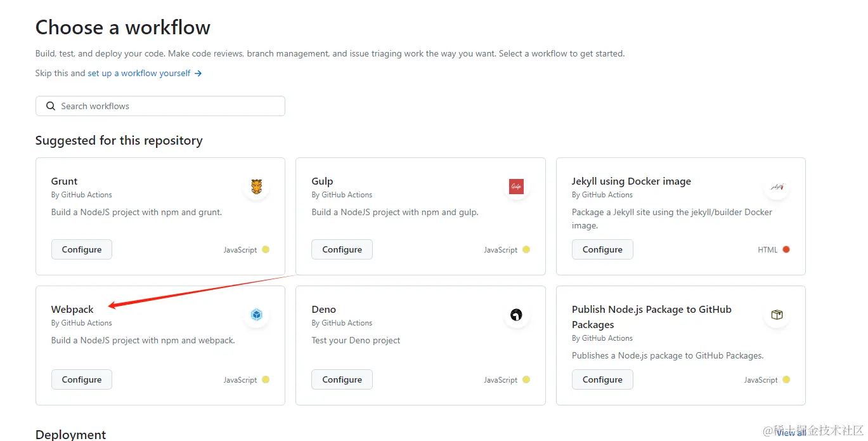Focus the Search workflows input field
The width and height of the screenshot is (868, 441).
[160, 106]
